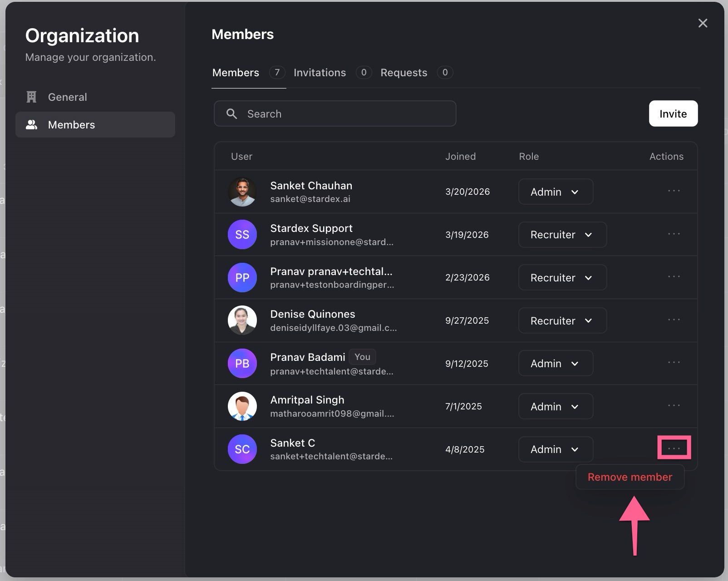Click the joined date 3/20/2026
Screen dimensions: 728x581
tap(467, 192)
